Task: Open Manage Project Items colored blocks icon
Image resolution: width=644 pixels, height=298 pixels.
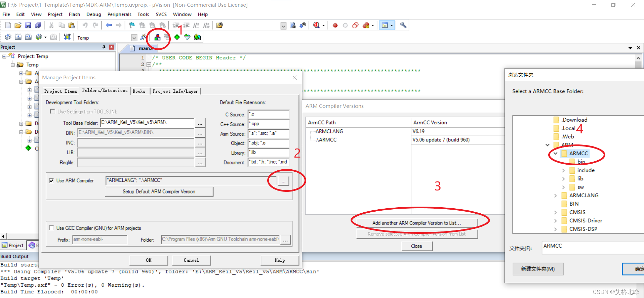Action: pyautogui.click(x=157, y=37)
